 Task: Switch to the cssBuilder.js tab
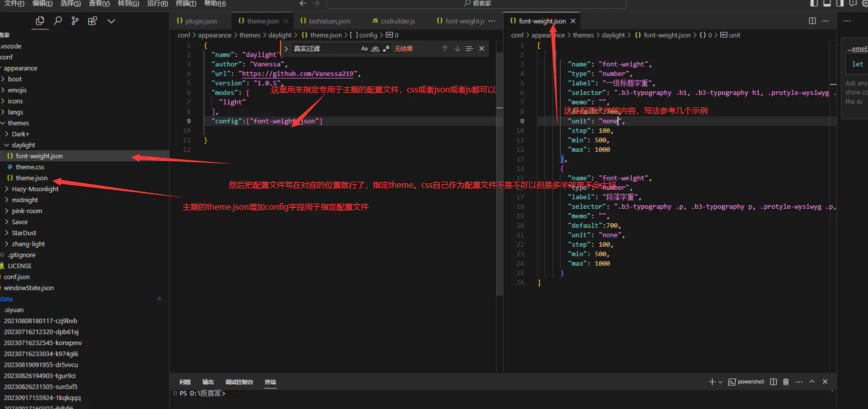point(397,21)
